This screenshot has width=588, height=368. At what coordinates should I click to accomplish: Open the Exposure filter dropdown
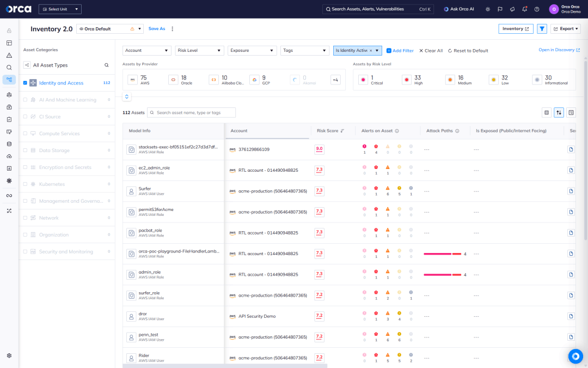[252, 50]
